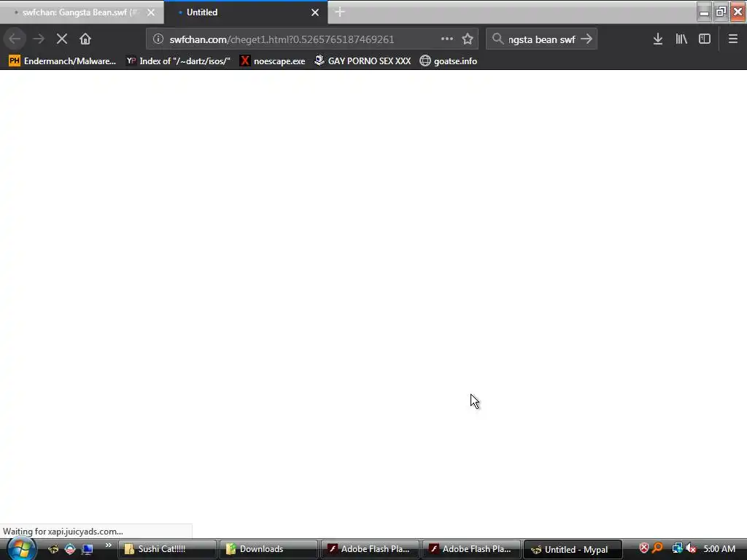747x560 pixels.
Task: Click the search magnifier icon
Action: point(498,39)
